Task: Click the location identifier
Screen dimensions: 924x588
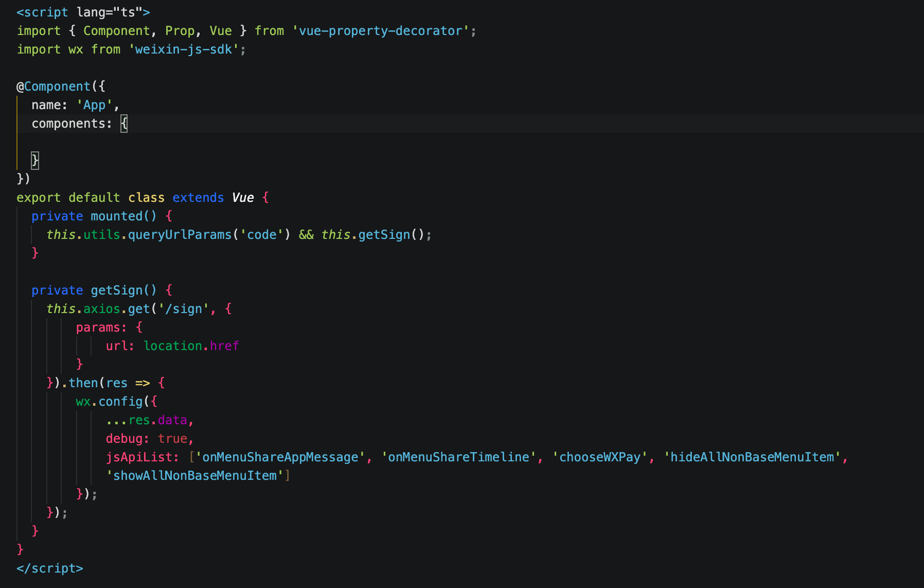Action: (172, 346)
